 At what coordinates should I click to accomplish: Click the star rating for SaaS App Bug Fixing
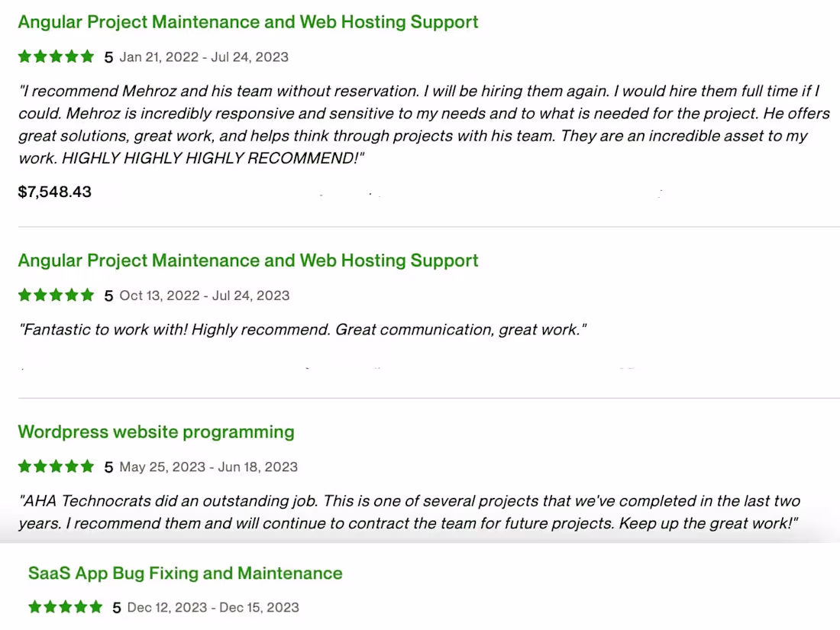pos(65,608)
